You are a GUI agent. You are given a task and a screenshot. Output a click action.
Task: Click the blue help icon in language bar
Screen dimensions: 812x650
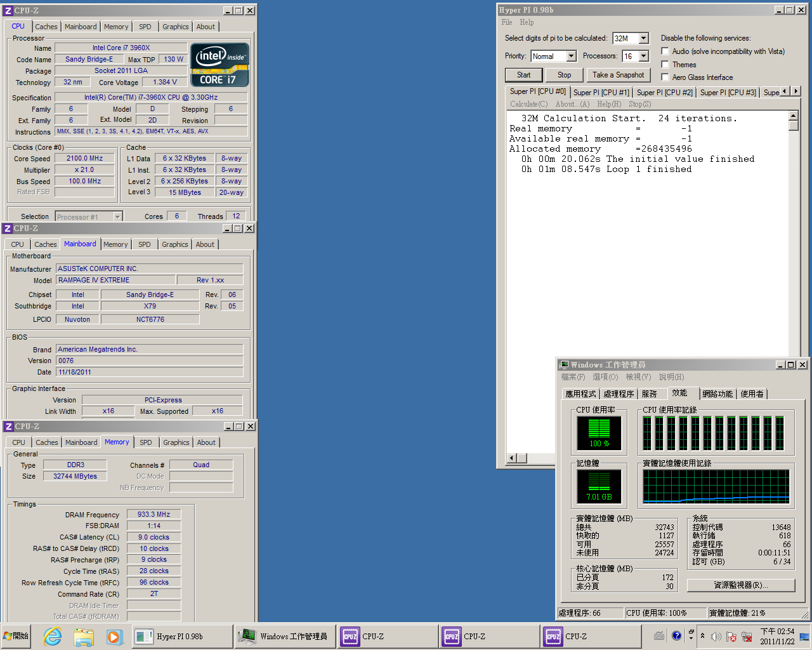[676, 635]
